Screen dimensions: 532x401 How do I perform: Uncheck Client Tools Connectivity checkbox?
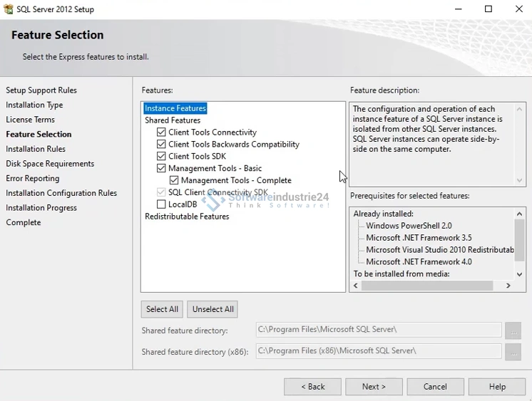click(161, 132)
